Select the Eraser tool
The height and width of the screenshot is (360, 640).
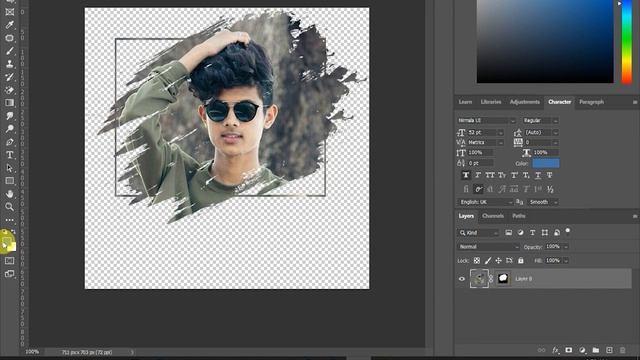[x=9, y=90]
